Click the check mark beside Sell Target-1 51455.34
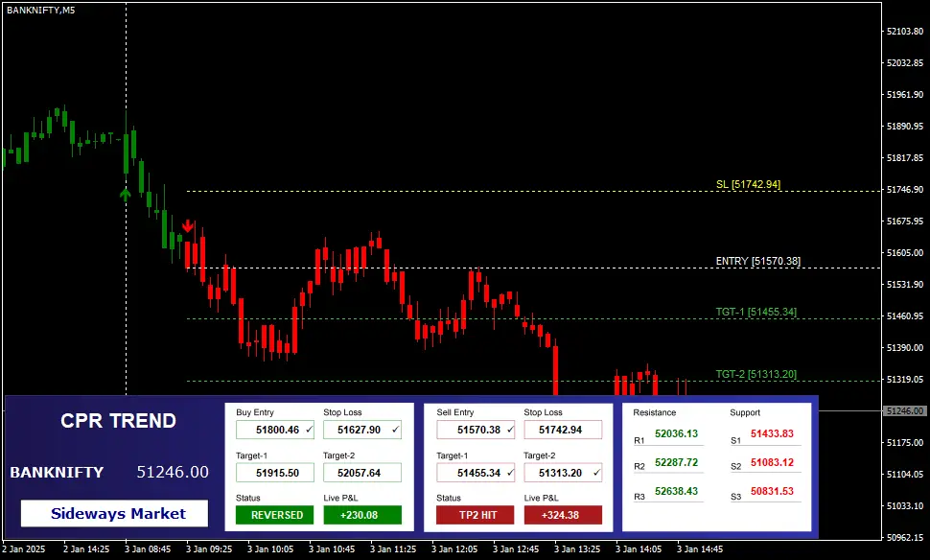The width and height of the screenshot is (930, 560). [x=510, y=473]
